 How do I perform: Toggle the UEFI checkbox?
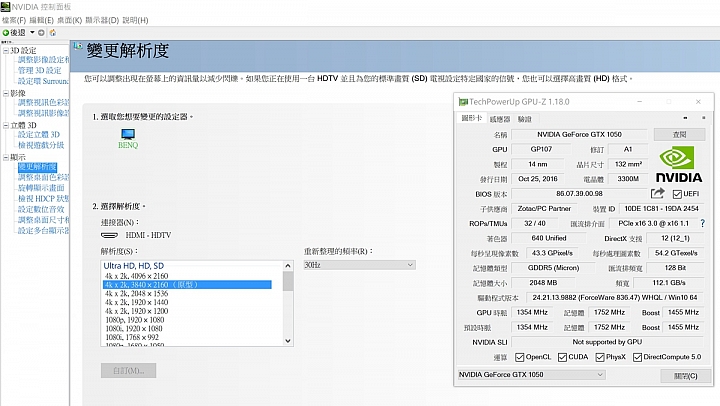pyautogui.click(x=677, y=194)
